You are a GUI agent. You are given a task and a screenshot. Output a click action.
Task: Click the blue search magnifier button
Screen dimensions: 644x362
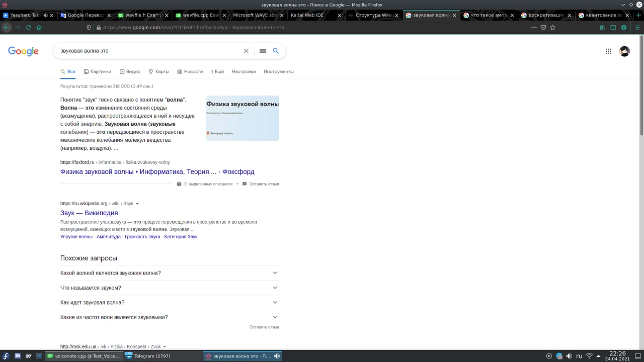click(x=276, y=51)
